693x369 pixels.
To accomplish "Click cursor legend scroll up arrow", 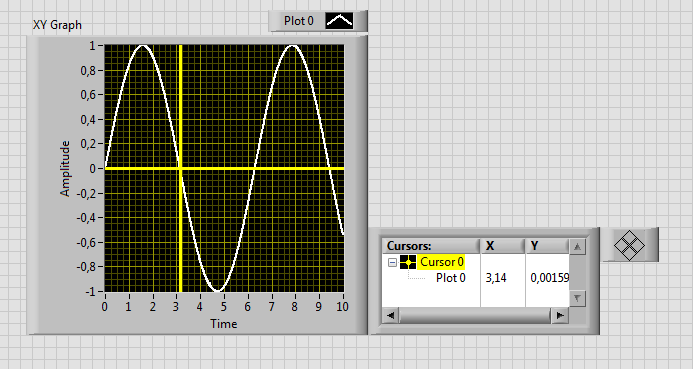I will pyautogui.click(x=577, y=247).
